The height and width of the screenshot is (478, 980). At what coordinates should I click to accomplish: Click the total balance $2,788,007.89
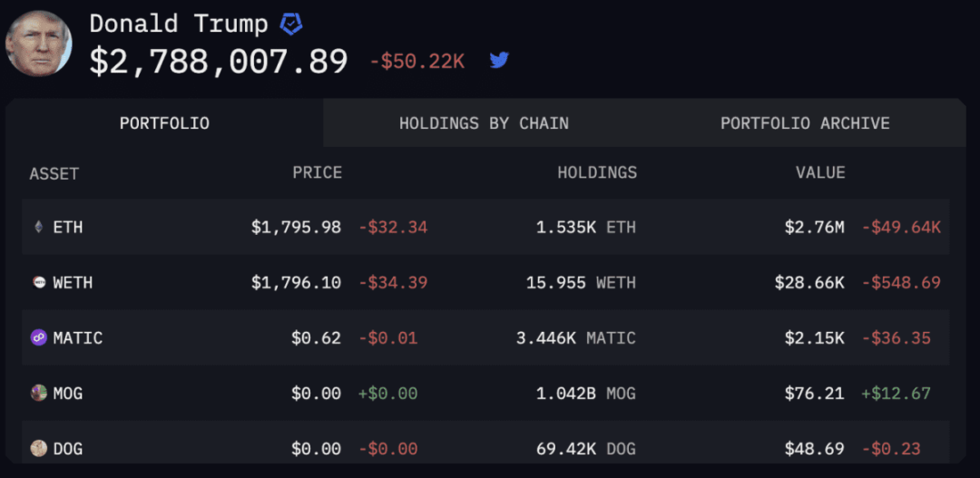click(x=219, y=62)
